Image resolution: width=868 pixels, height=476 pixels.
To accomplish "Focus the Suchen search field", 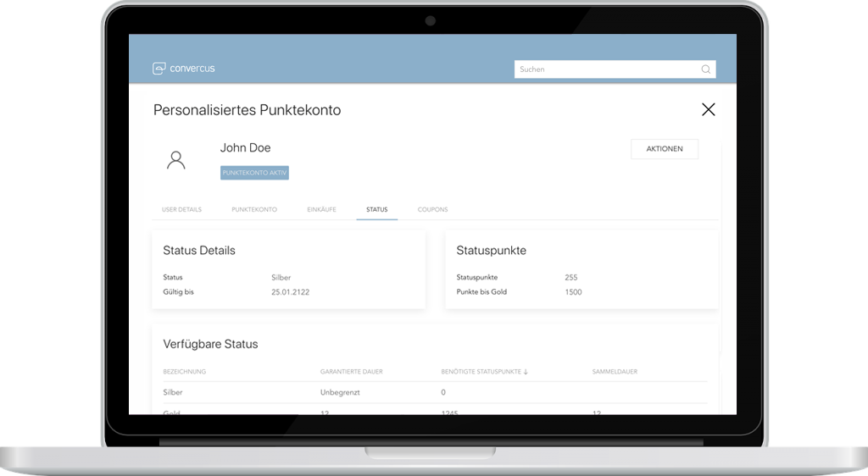I will pyautogui.click(x=615, y=69).
